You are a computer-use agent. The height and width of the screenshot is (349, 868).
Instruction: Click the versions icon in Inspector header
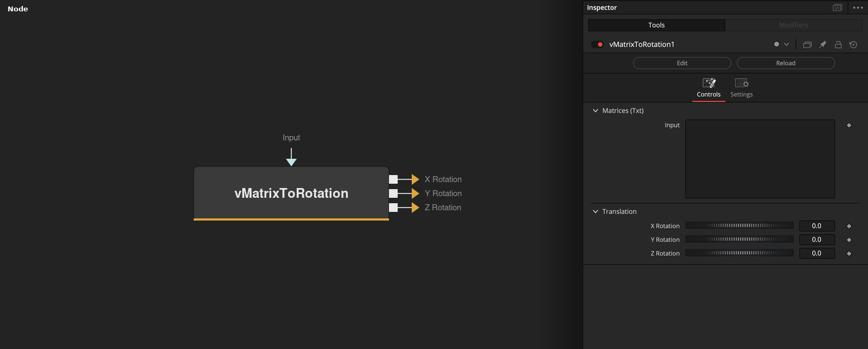[807, 44]
